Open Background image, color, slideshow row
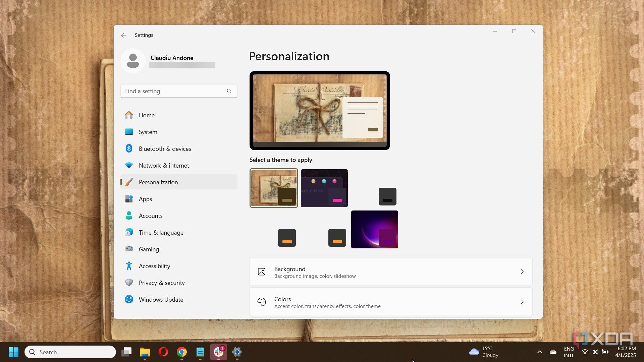 click(391, 271)
